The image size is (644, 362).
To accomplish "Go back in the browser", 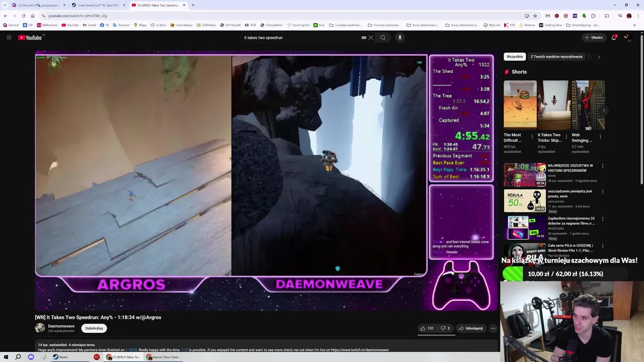I will point(5,16).
